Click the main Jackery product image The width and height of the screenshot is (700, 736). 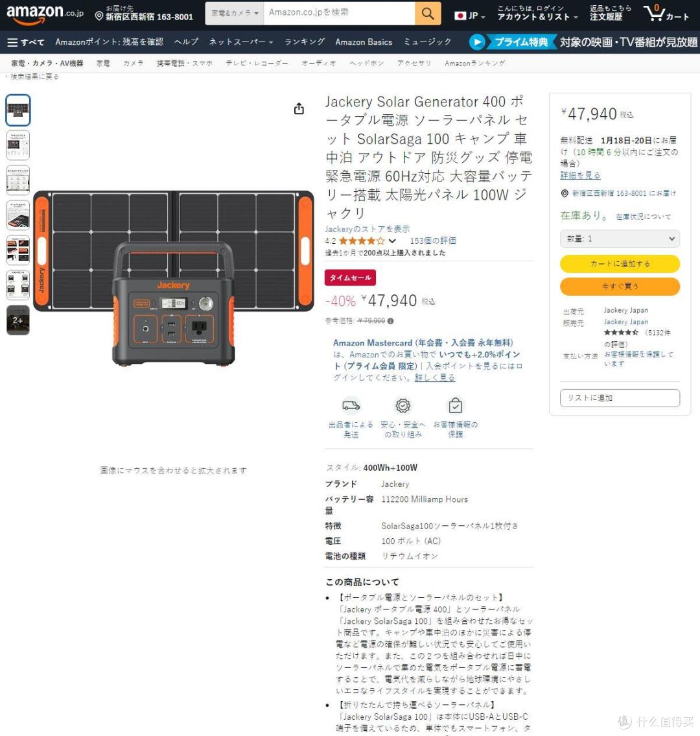[174, 278]
